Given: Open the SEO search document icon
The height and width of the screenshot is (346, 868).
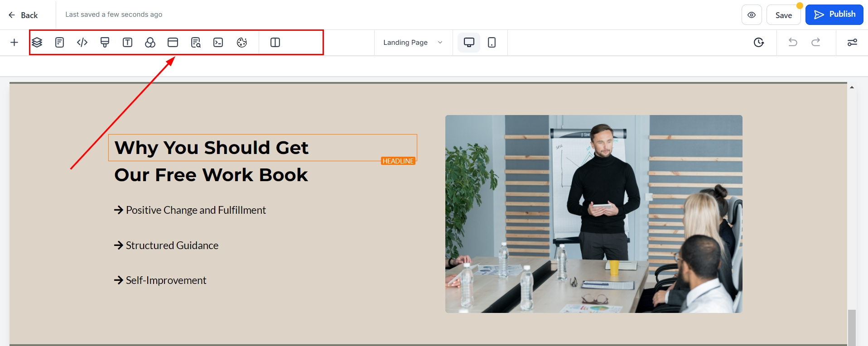Looking at the screenshot, I should (196, 43).
